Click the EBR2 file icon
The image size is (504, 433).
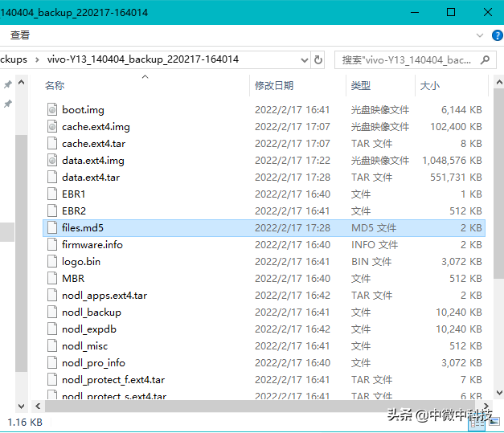coord(52,210)
